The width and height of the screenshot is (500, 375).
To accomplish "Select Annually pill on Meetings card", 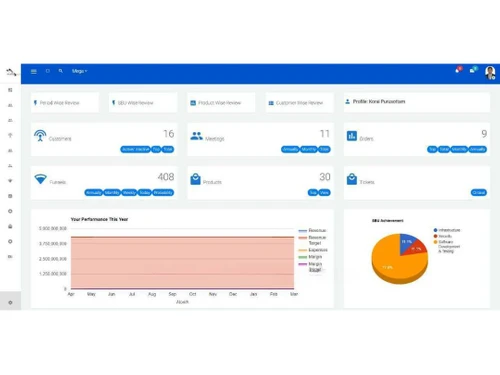I will (x=290, y=149).
